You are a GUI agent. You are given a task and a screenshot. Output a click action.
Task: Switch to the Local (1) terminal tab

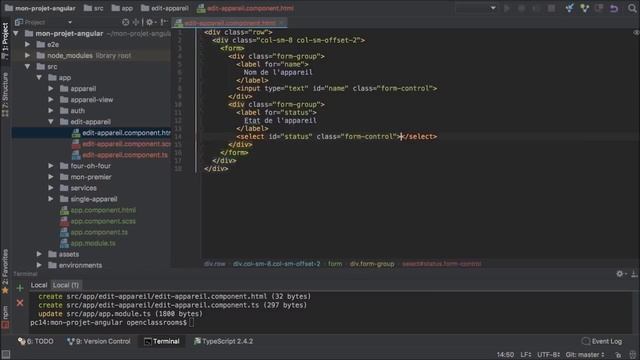tap(66, 285)
